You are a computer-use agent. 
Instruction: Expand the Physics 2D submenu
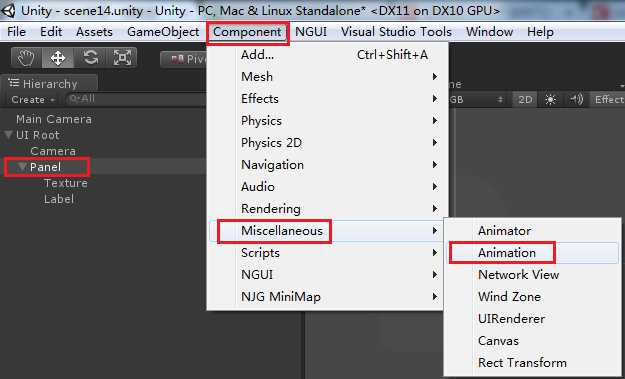(x=326, y=143)
